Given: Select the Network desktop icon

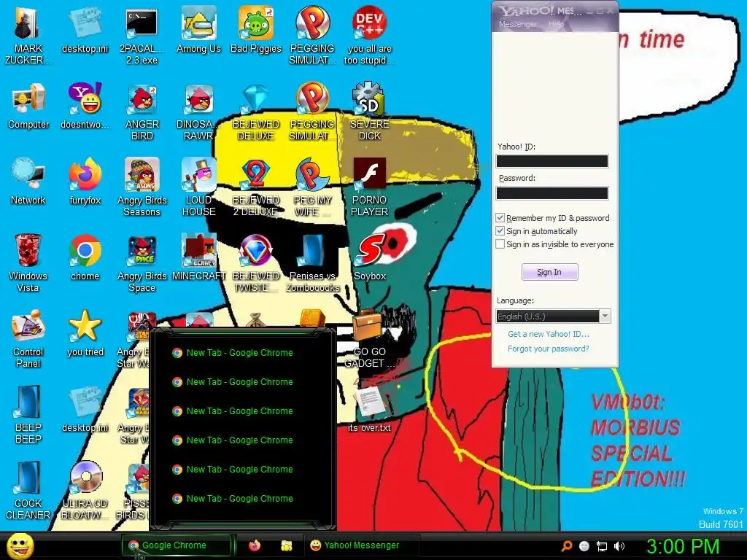Looking at the screenshot, I should pos(28,182).
